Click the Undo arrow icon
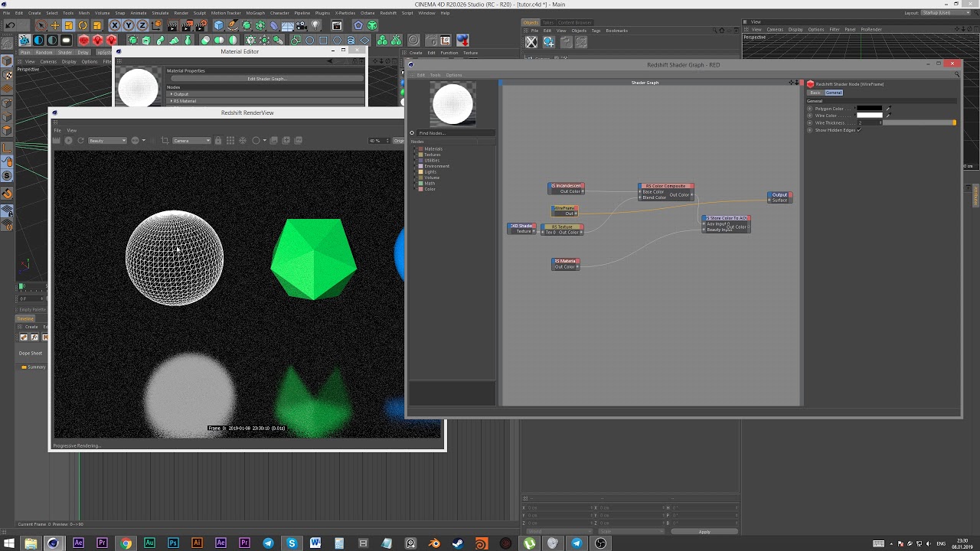 [x=10, y=25]
